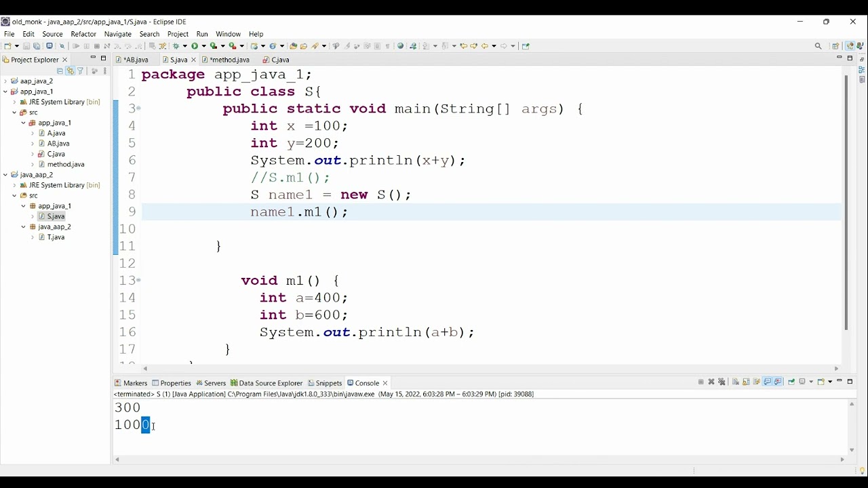Click code line 7 comment //S.m1();

pyautogui.click(x=290, y=178)
